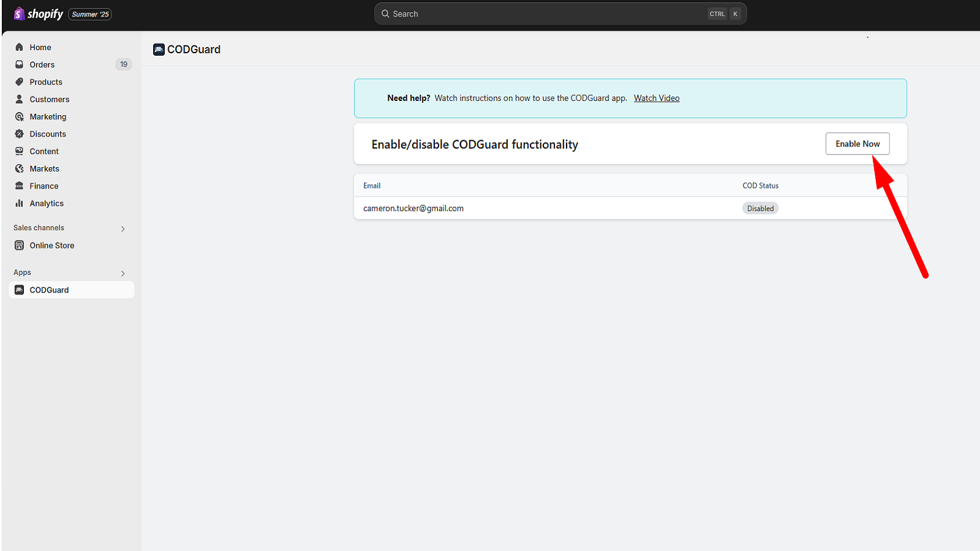Click the Online Store storefront icon
This screenshot has height=551, width=980.
click(x=19, y=246)
